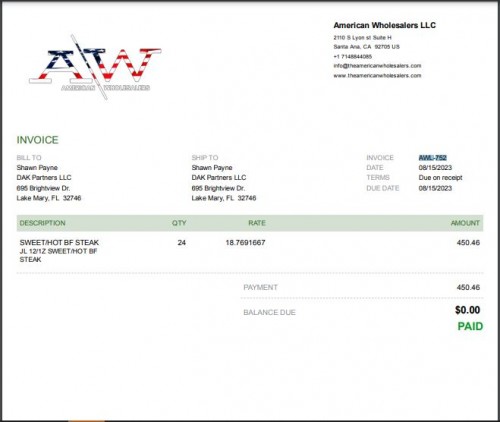Click the TERMS label

378,178
